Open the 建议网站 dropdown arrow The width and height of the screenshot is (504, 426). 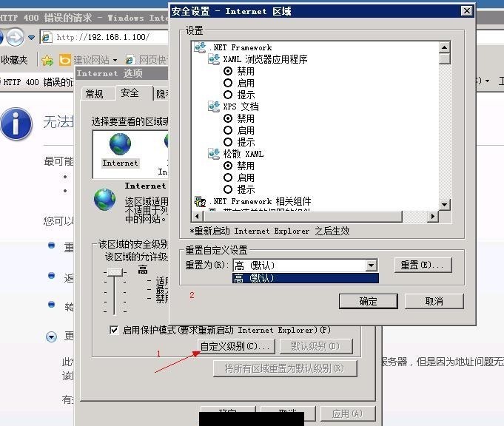(x=115, y=61)
